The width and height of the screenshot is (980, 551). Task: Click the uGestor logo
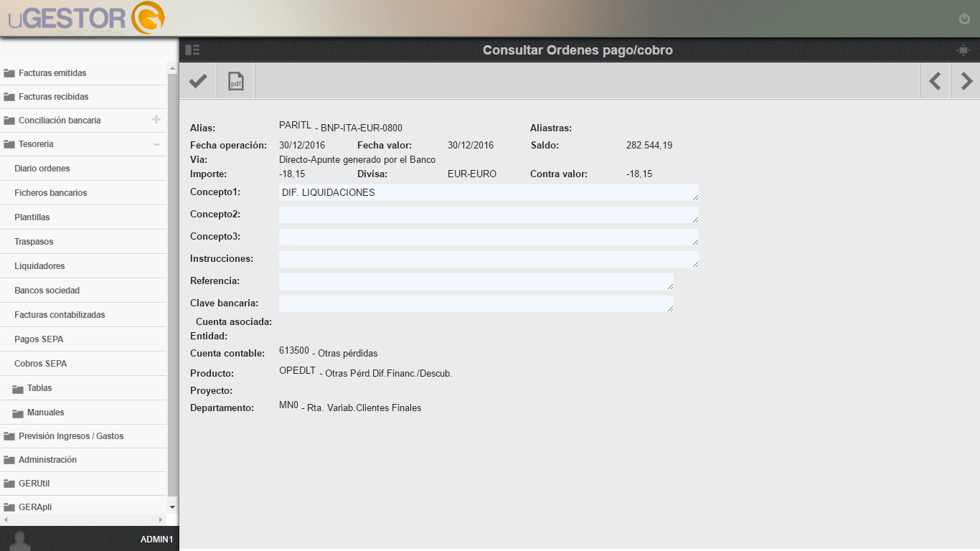pyautogui.click(x=86, y=18)
